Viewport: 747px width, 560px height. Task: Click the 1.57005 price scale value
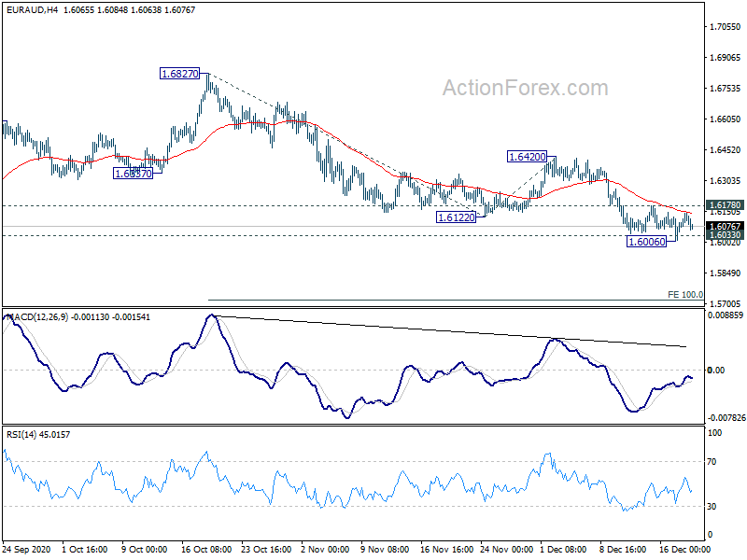[726, 303]
